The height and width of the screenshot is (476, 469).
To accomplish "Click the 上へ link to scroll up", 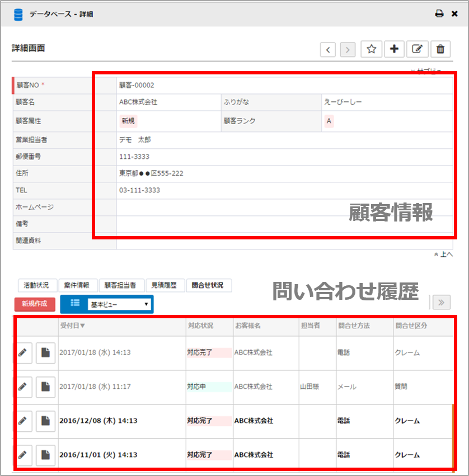I will [x=443, y=255].
